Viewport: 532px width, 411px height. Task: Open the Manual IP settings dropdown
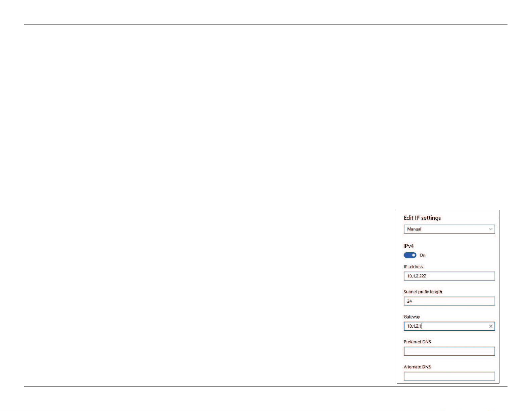[x=449, y=229]
